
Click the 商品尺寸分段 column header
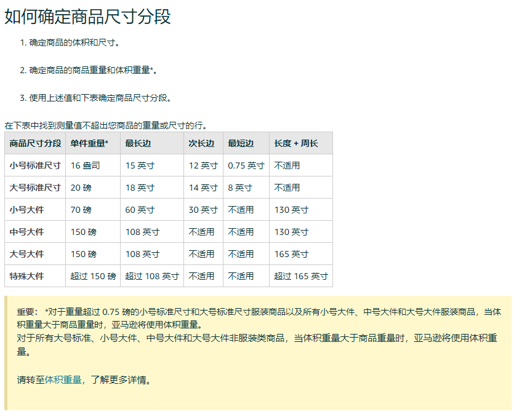(35, 143)
